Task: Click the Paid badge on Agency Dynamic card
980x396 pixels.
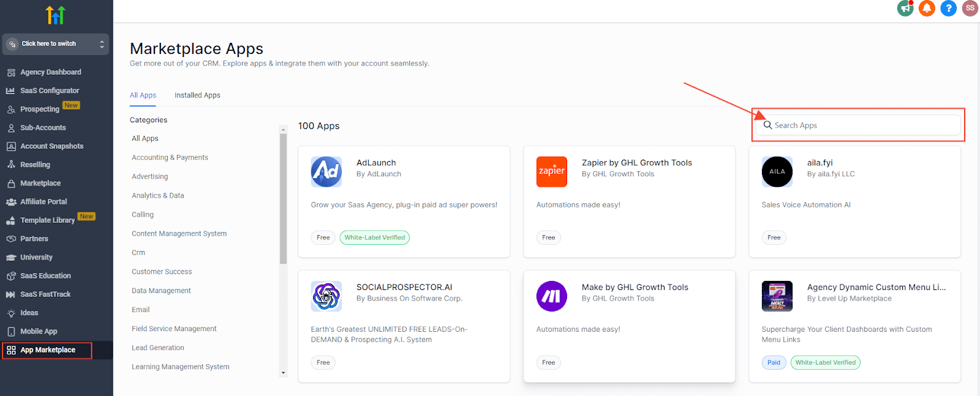Action: click(x=774, y=362)
